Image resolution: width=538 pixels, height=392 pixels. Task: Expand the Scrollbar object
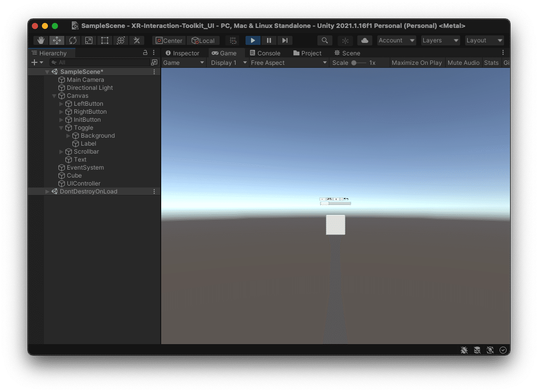[x=61, y=152]
